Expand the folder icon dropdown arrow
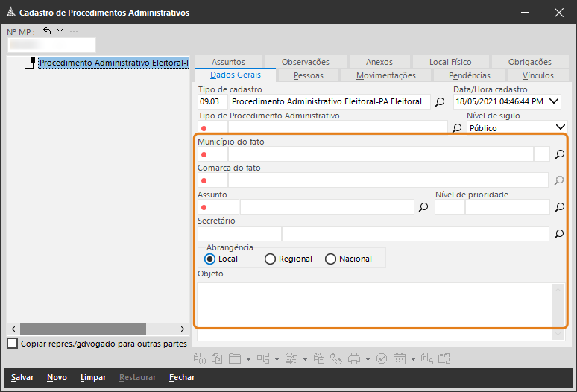577x392 pixels. 249,359
